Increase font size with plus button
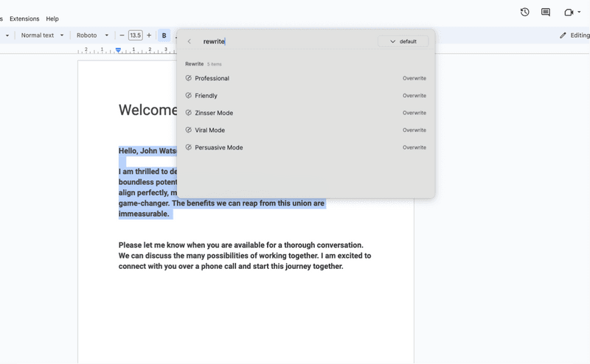590x364 pixels. click(149, 35)
